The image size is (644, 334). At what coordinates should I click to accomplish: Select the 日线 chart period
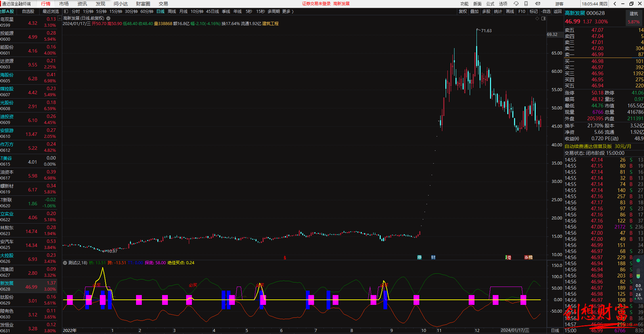point(160,12)
